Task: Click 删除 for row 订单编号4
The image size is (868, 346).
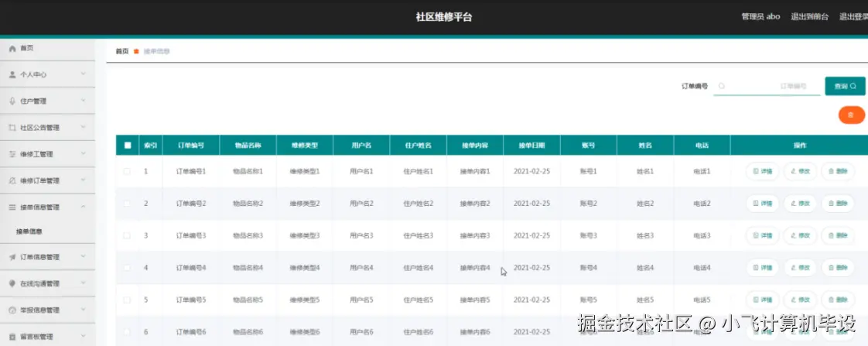Action: pos(838,268)
